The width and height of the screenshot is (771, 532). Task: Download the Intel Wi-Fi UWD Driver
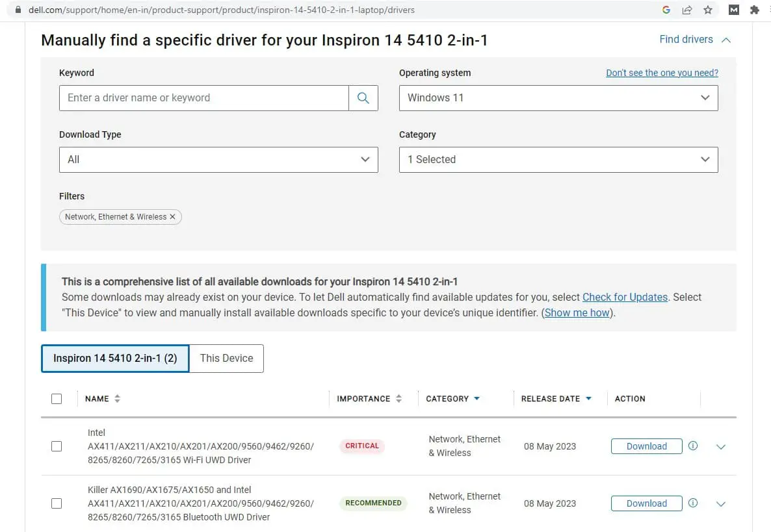(x=646, y=446)
